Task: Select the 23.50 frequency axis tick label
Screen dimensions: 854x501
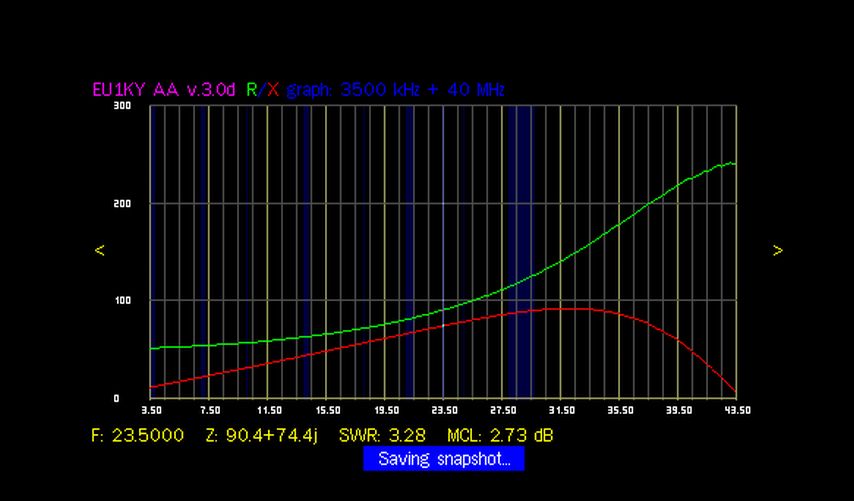Action: tap(444, 410)
